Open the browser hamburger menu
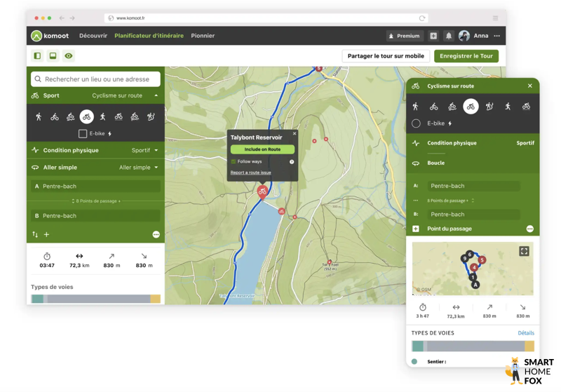The height and width of the screenshot is (392, 561). (x=496, y=18)
